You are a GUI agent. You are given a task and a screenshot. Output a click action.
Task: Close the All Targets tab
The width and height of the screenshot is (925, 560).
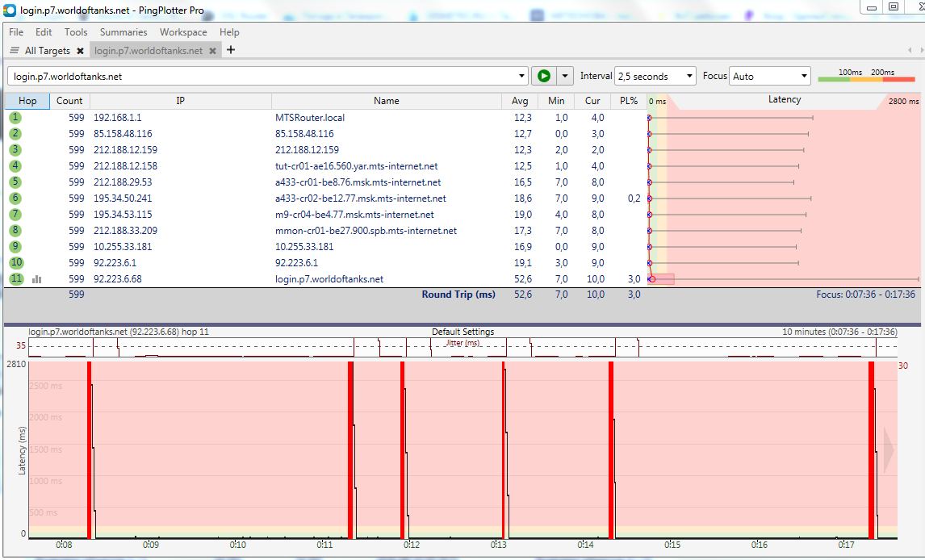click(x=80, y=51)
